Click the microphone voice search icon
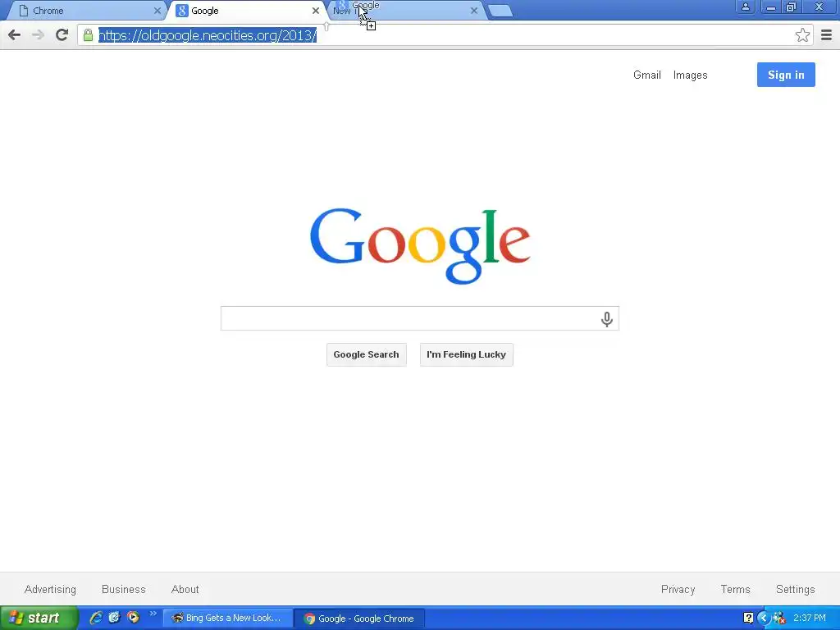Viewport: 840px width, 630px height. tap(606, 319)
